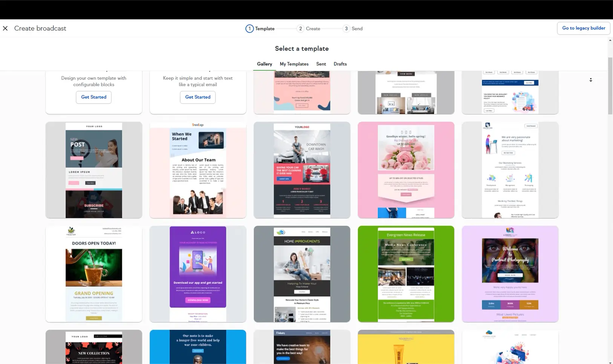Select step 3 Send indicator
The width and height of the screenshot is (613, 364).
click(352, 29)
